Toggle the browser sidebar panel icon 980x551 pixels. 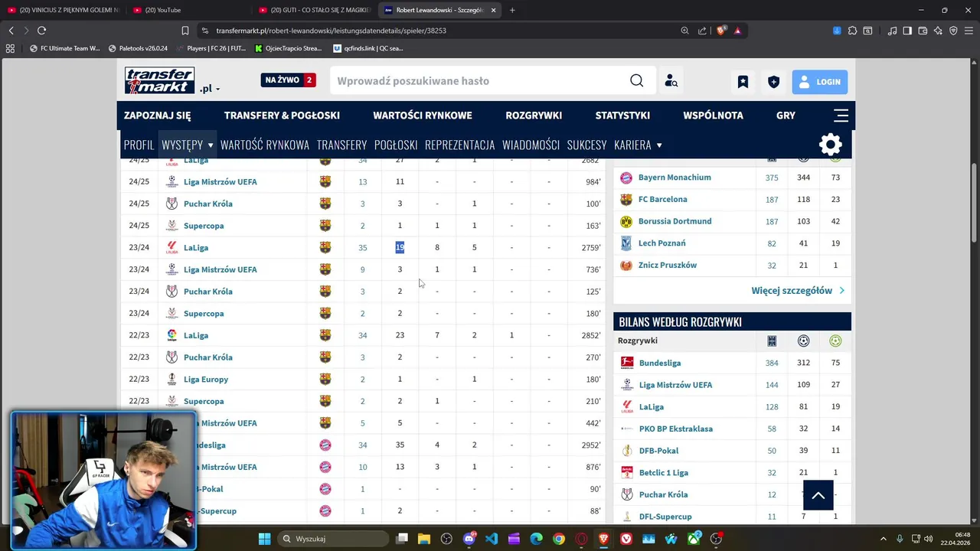pyautogui.click(x=907, y=31)
